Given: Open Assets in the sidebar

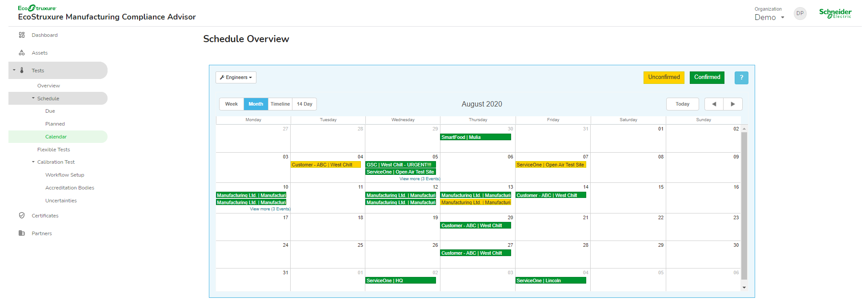Looking at the screenshot, I should pyautogui.click(x=40, y=53).
